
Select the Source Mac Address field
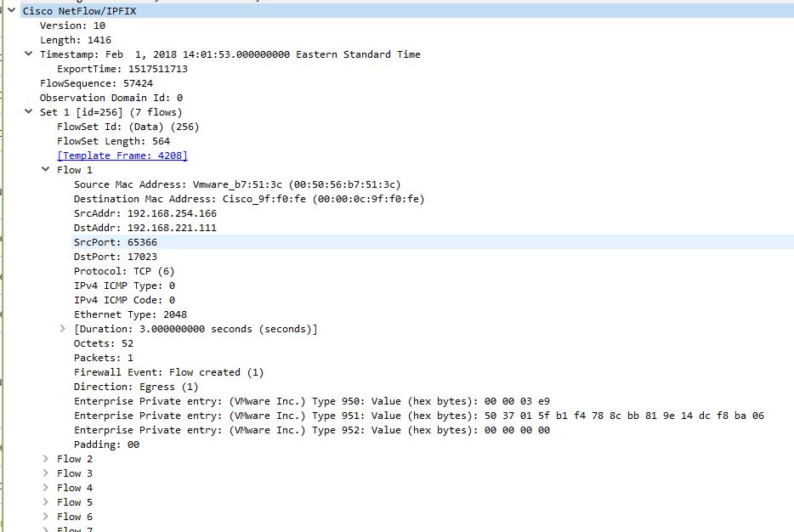pyautogui.click(x=237, y=184)
